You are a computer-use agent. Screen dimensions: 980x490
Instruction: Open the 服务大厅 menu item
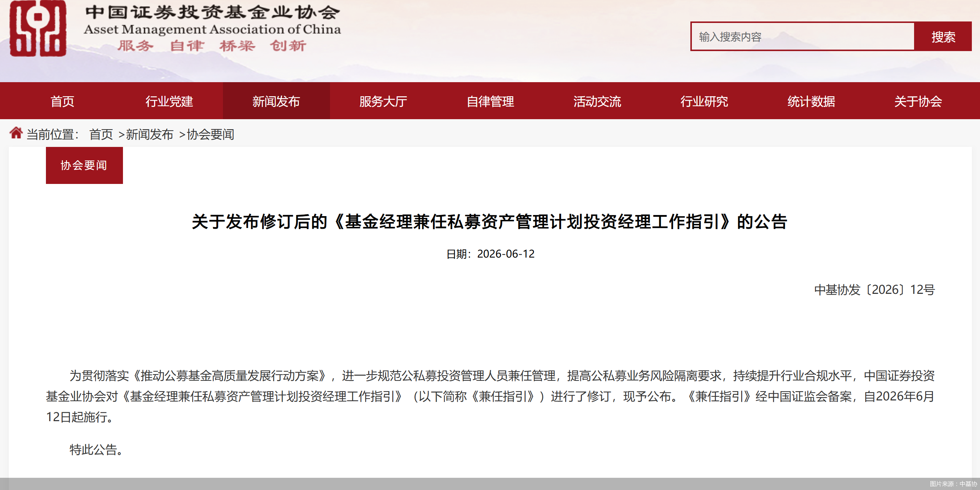click(x=383, y=101)
